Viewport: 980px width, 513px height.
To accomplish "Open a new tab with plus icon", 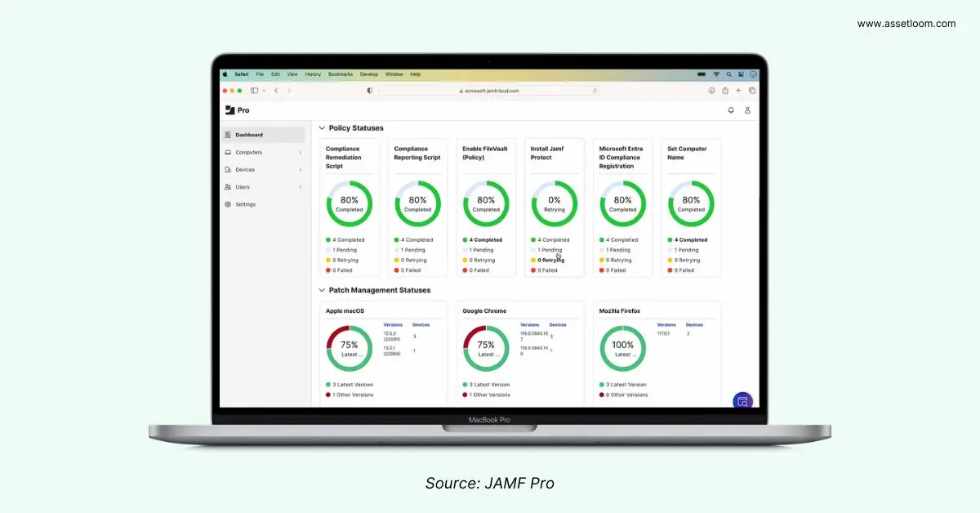I will point(738,91).
